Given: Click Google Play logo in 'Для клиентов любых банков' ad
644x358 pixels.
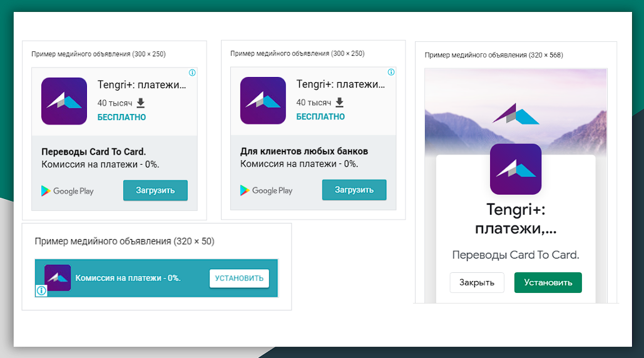Looking at the screenshot, I should click(x=266, y=190).
